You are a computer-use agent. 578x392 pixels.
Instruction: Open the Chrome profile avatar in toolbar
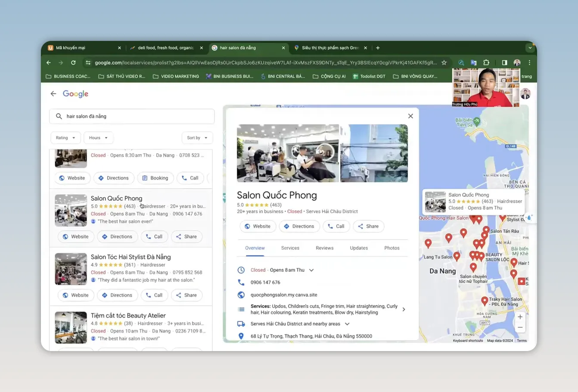pyautogui.click(x=517, y=62)
